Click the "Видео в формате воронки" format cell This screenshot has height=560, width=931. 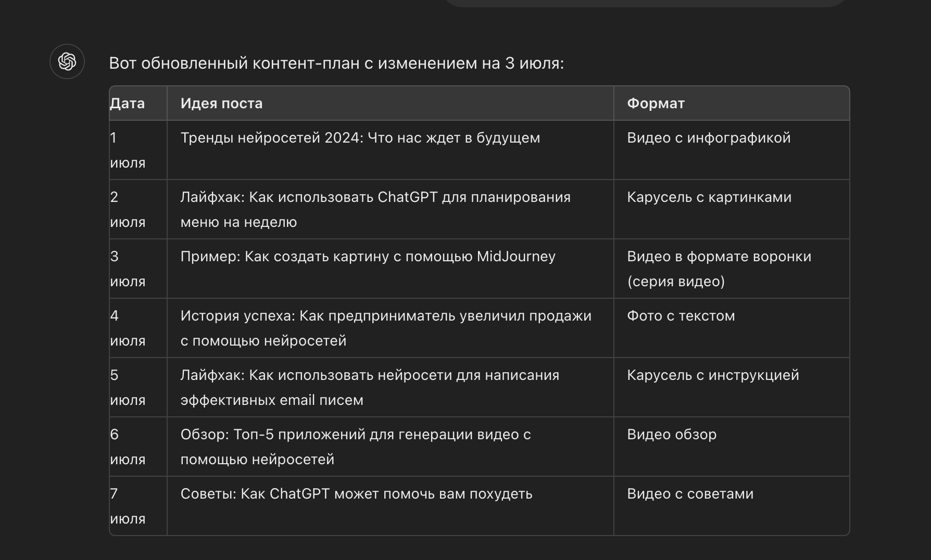click(x=732, y=269)
